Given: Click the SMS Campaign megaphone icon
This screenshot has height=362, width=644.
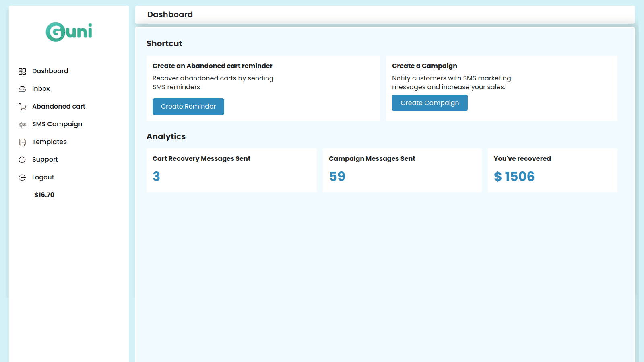Looking at the screenshot, I should 22,124.
